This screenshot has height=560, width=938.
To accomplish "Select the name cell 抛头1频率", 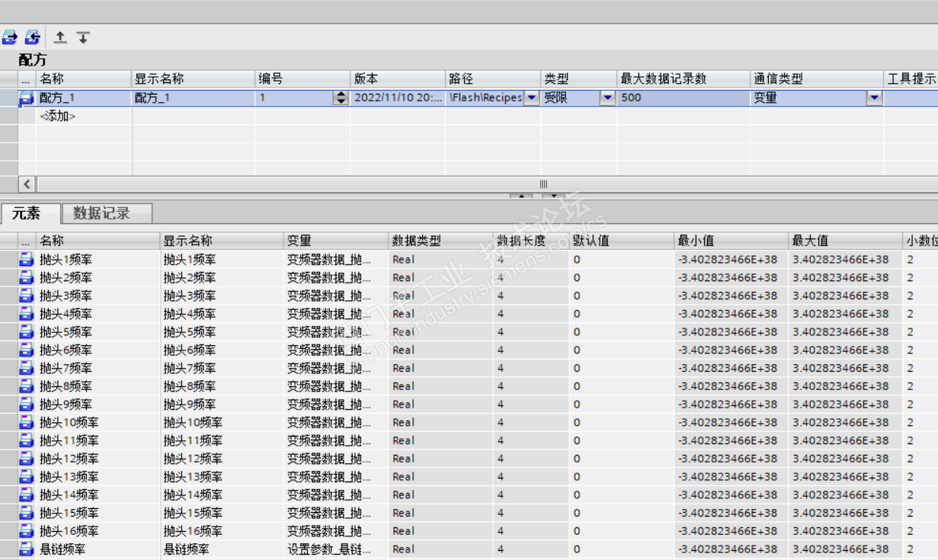I will click(98, 259).
